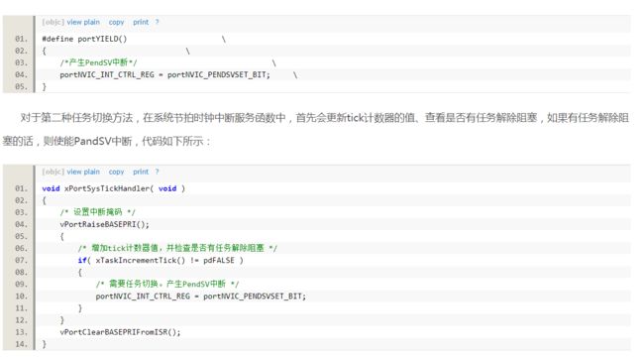644x357 pixels.
Task: Click the 'vPortClearBASEPRIFromISR();' line
Action: pyautogui.click(x=120, y=332)
